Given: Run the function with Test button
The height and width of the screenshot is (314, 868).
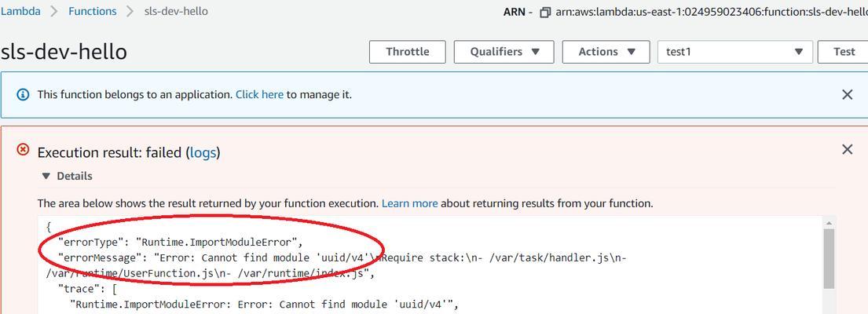Looking at the screenshot, I should click(x=843, y=52).
